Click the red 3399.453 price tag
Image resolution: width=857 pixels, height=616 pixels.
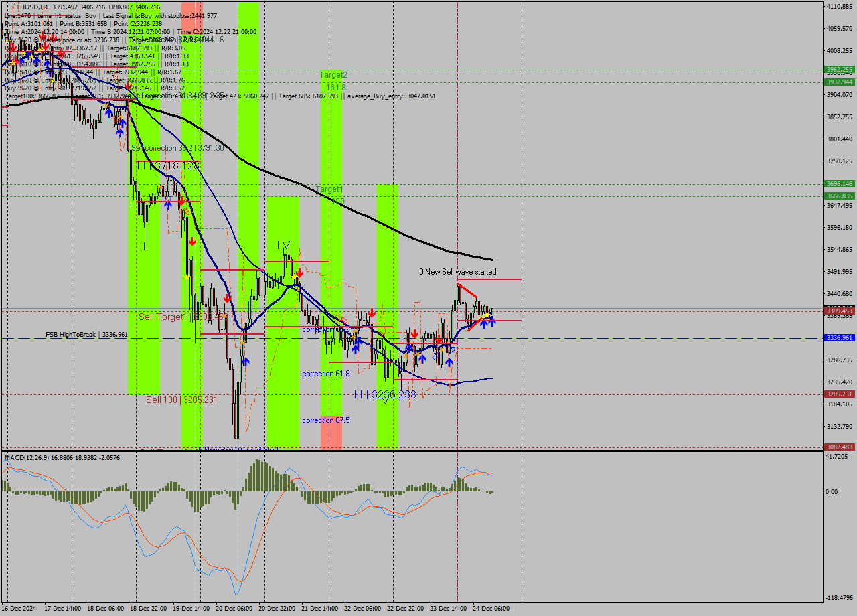click(840, 311)
